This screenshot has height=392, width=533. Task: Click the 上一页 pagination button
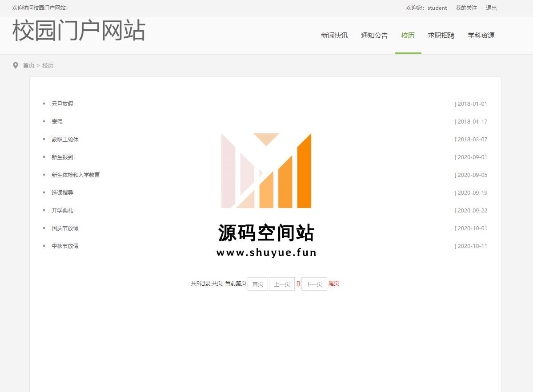282,284
